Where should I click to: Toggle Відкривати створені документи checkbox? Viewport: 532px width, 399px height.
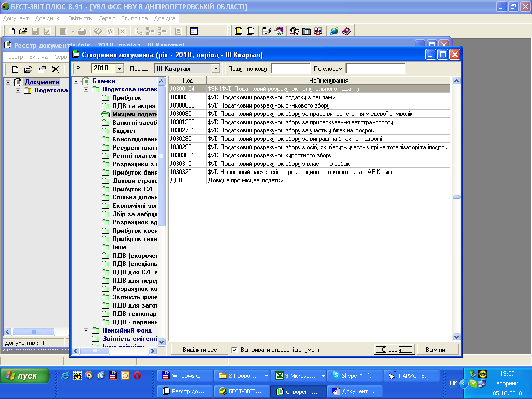point(234,350)
